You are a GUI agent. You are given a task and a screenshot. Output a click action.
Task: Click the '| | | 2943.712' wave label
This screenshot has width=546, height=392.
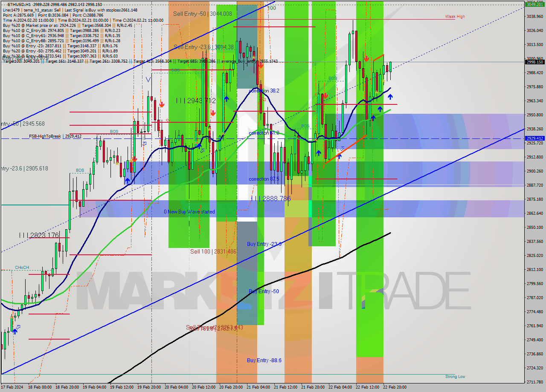tap(196, 101)
